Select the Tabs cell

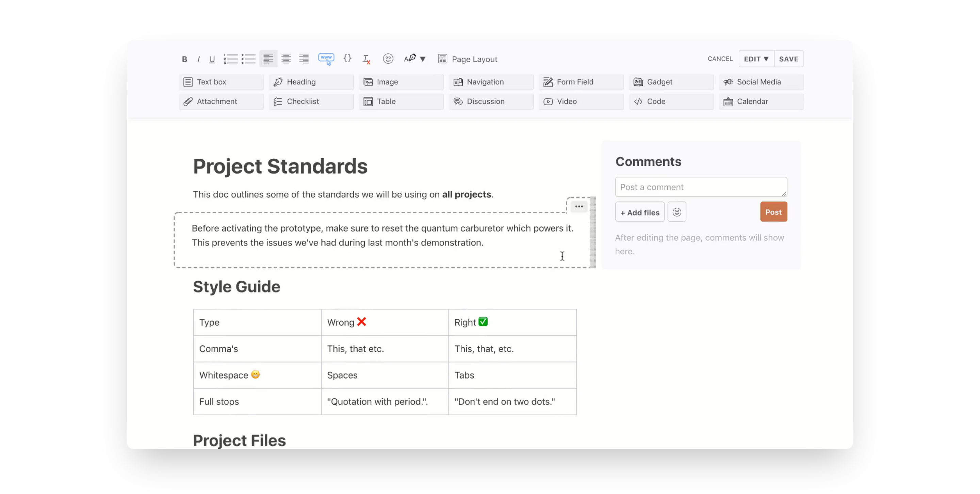pyautogui.click(x=512, y=375)
